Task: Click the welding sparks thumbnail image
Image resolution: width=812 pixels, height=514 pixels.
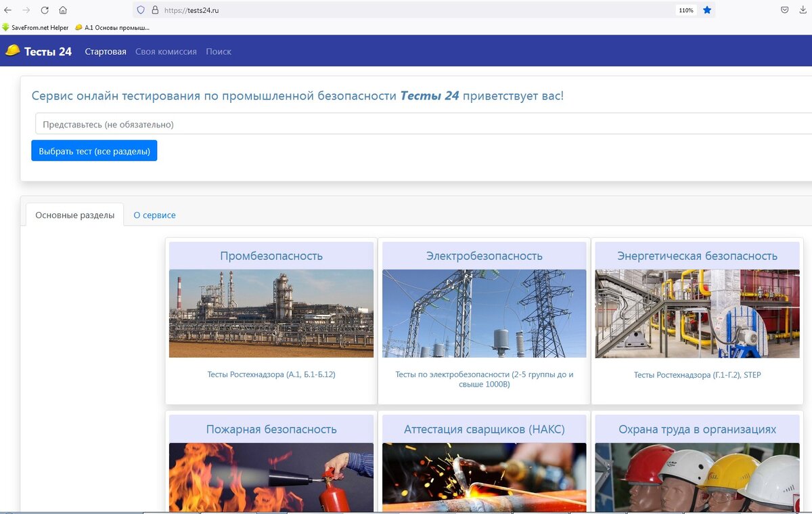Action: pyautogui.click(x=484, y=477)
